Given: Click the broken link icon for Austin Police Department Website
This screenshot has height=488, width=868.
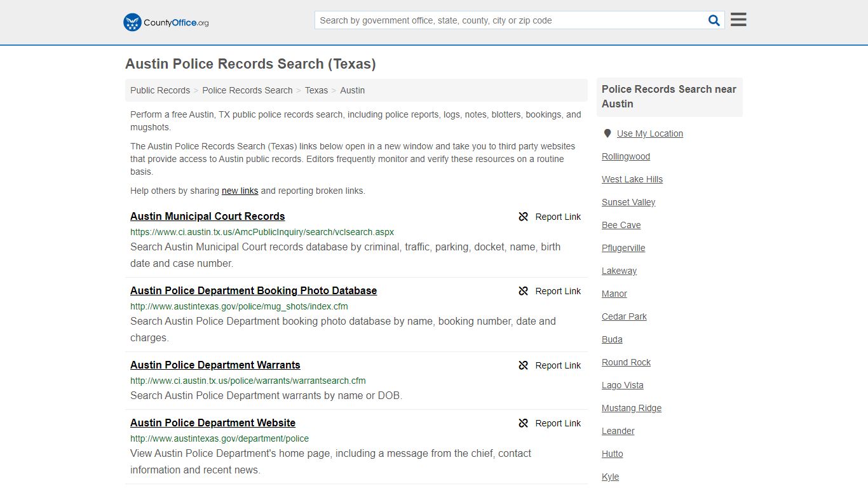Looking at the screenshot, I should click(x=524, y=423).
